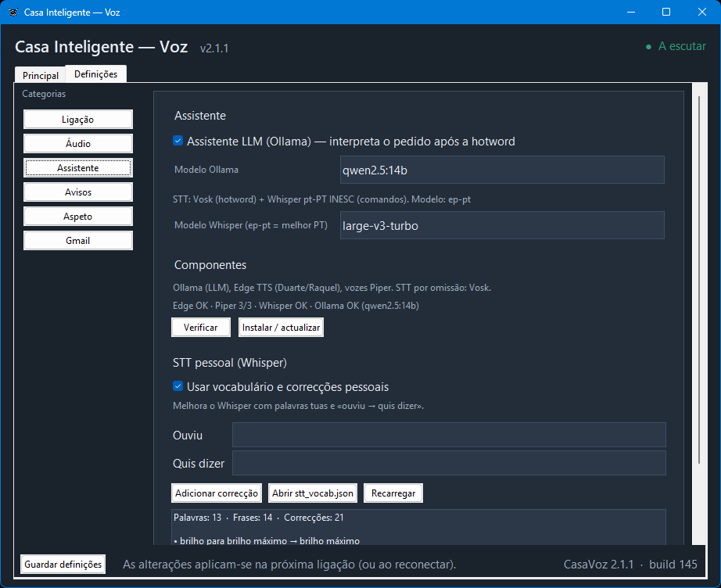Click the Modelo Ollama input field

[x=502, y=170]
